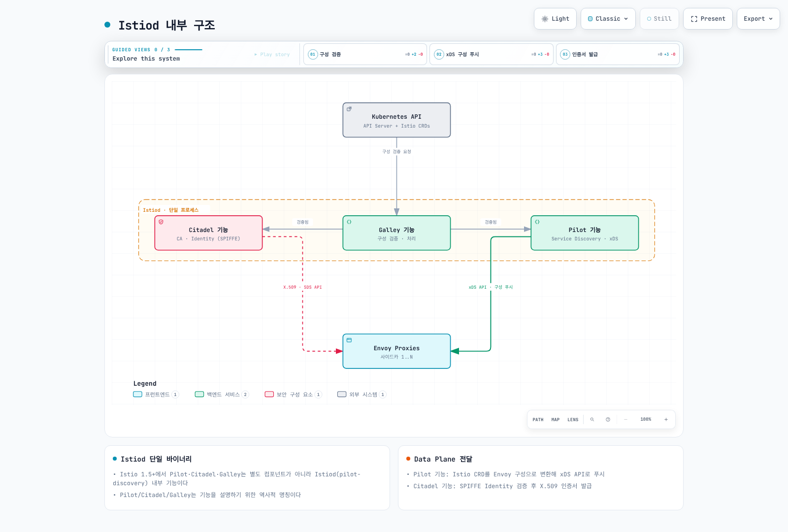Toggle the Still animation mode
788x532 pixels.
659,19
